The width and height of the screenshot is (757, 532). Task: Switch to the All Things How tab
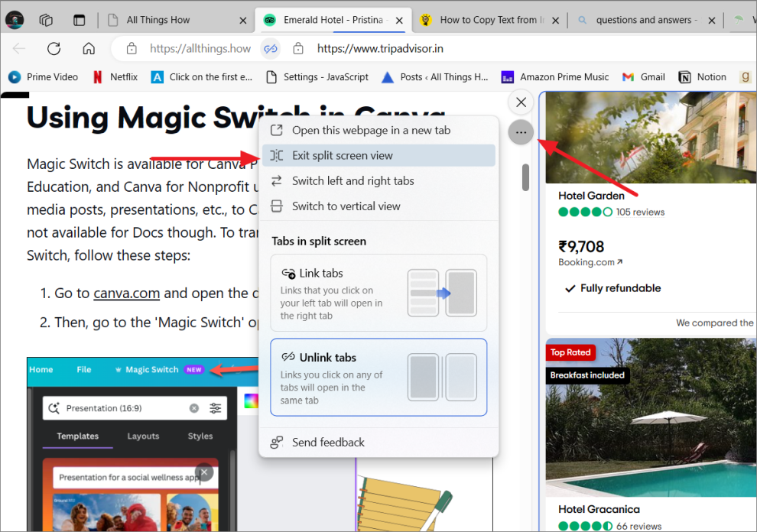158,20
